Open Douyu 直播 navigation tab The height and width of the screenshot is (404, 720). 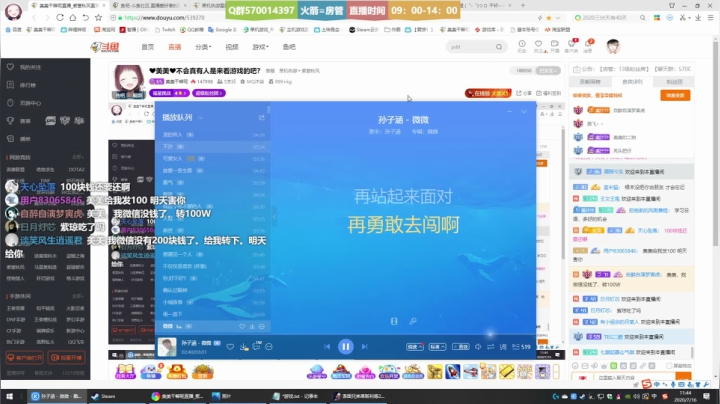pyautogui.click(x=174, y=47)
